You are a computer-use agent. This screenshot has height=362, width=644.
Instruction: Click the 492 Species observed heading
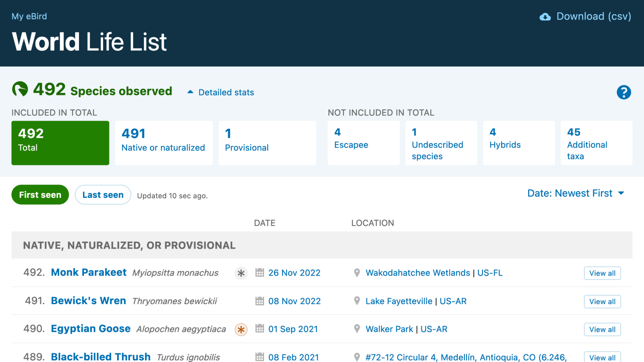(103, 89)
